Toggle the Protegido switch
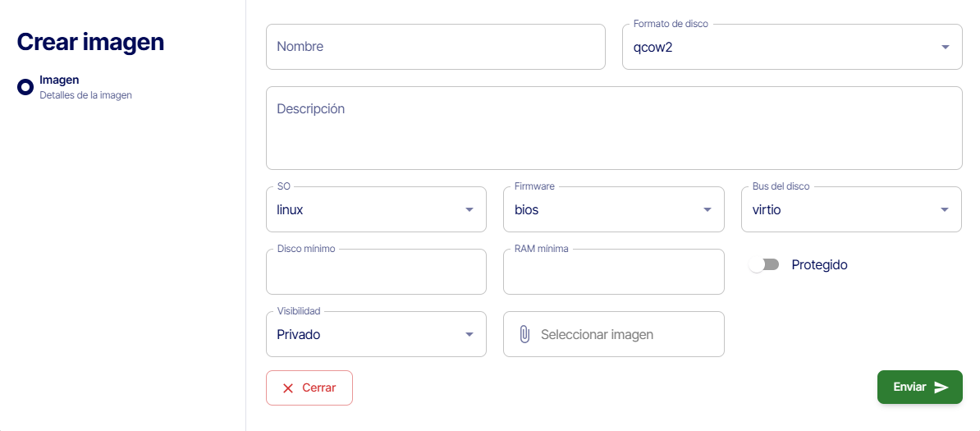This screenshot has width=980, height=431. tap(764, 265)
